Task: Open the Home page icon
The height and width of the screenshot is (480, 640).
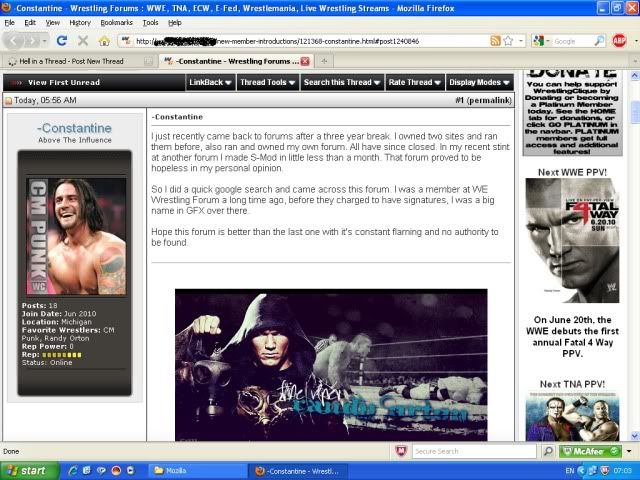Action: coord(104,40)
